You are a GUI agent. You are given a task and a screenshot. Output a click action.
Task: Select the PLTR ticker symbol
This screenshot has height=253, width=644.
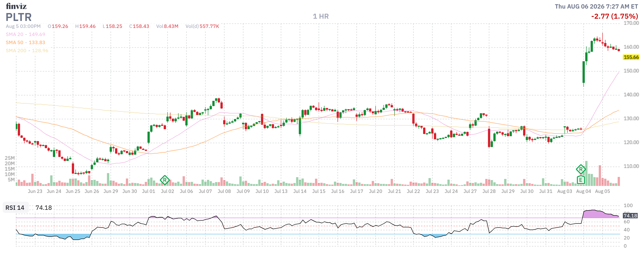[x=19, y=17]
